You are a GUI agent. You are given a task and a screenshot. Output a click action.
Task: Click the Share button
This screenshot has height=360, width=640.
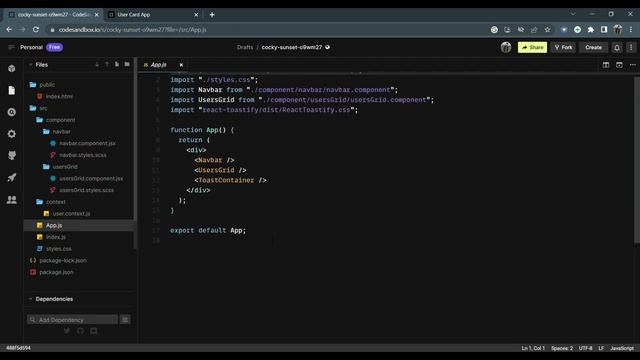(x=532, y=47)
